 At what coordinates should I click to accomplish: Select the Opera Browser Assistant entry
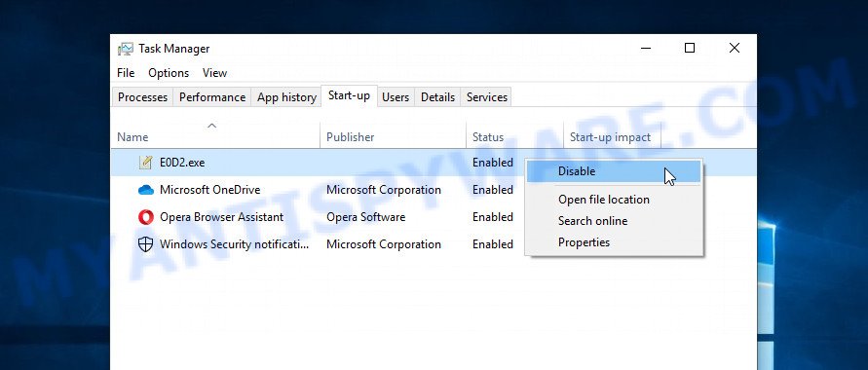221,217
